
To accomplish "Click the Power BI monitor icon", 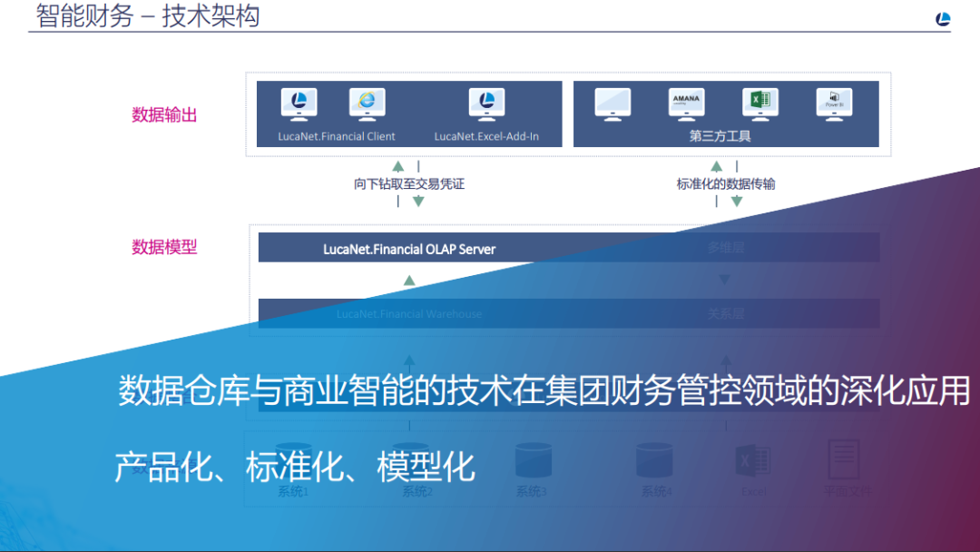I will click(x=834, y=104).
